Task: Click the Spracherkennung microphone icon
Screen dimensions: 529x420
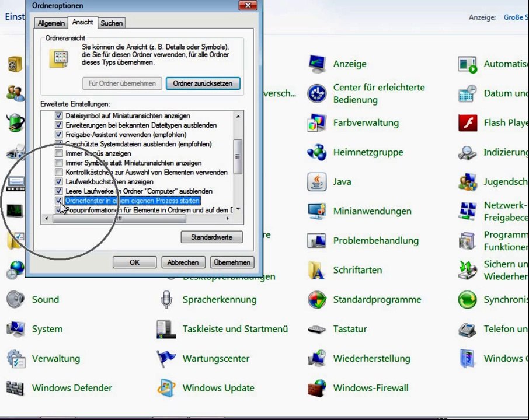Action: point(166,300)
